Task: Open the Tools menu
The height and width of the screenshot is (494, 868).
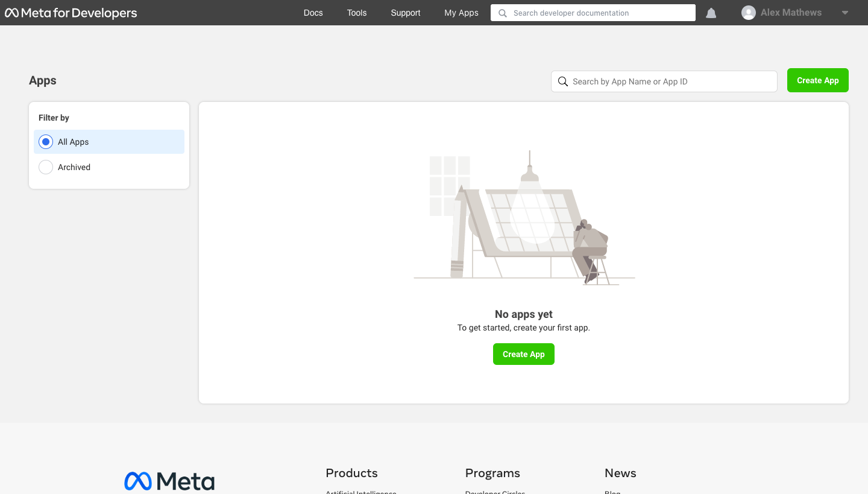Action: point(357,13)
